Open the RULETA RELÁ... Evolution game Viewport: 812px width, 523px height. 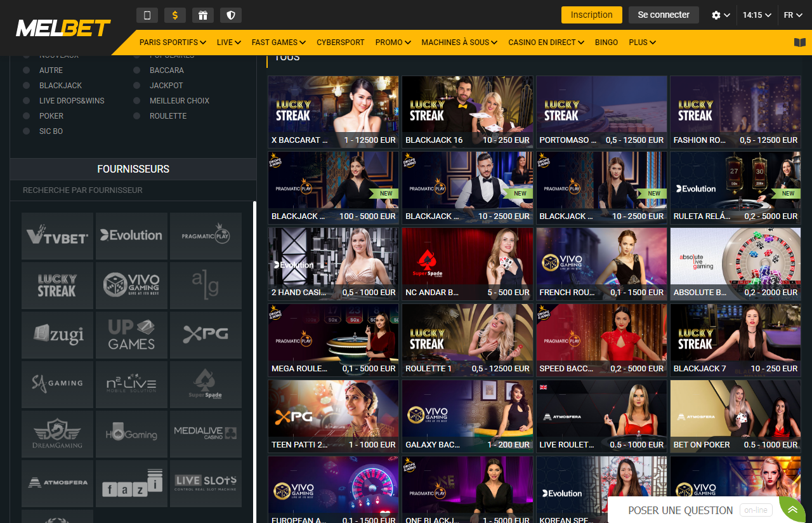coord(735,189)
